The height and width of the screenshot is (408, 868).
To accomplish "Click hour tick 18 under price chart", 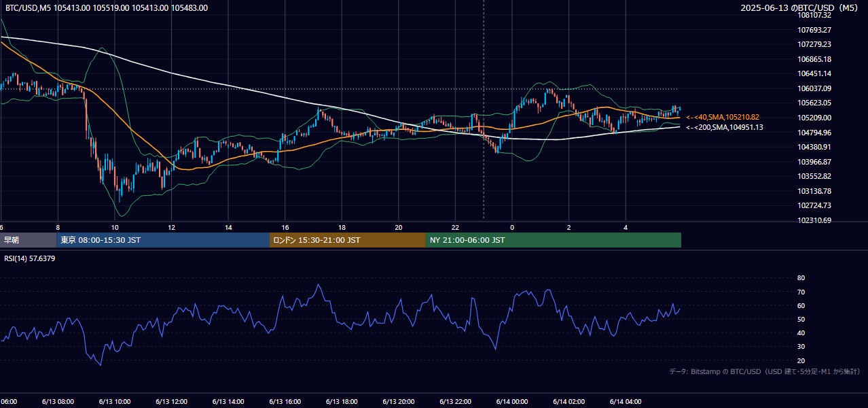I will click(x=342, y=227).
